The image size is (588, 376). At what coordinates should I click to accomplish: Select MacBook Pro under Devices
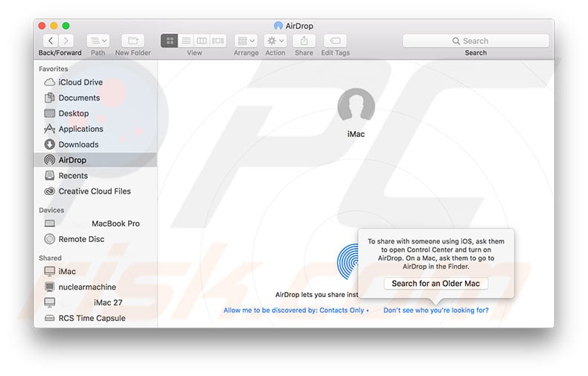(x=95, y=223)
